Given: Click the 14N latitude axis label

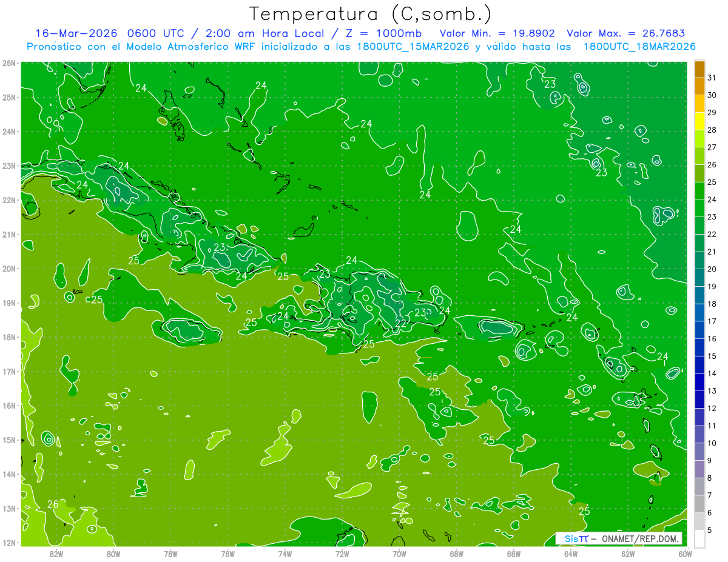Looking at the screenshot, I should click(10, 474).
